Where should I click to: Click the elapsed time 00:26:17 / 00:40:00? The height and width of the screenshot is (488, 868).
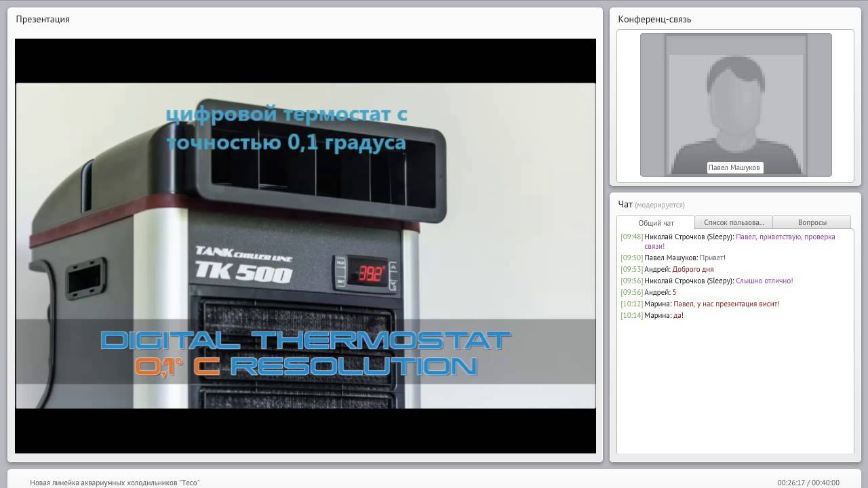(808, 483)
